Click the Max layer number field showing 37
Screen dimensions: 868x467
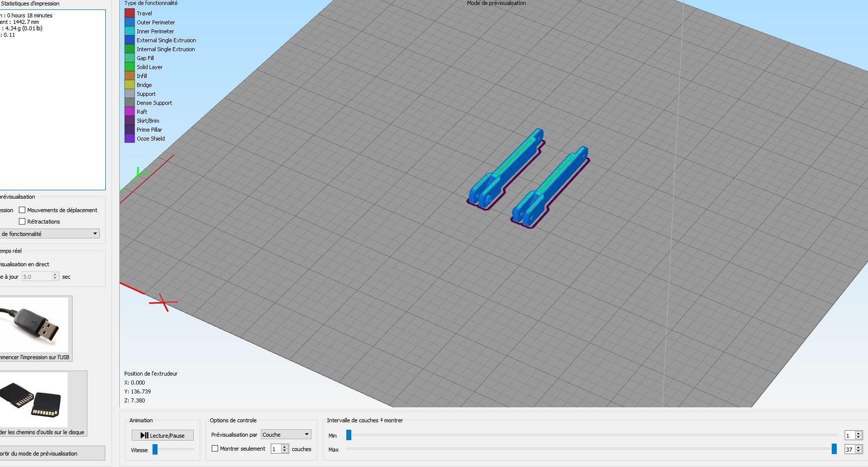850,450
